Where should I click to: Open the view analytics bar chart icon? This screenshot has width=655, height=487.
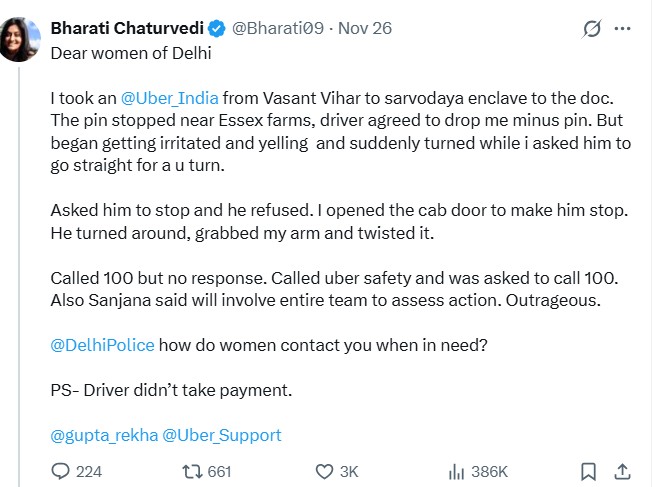tap(457, 471)
